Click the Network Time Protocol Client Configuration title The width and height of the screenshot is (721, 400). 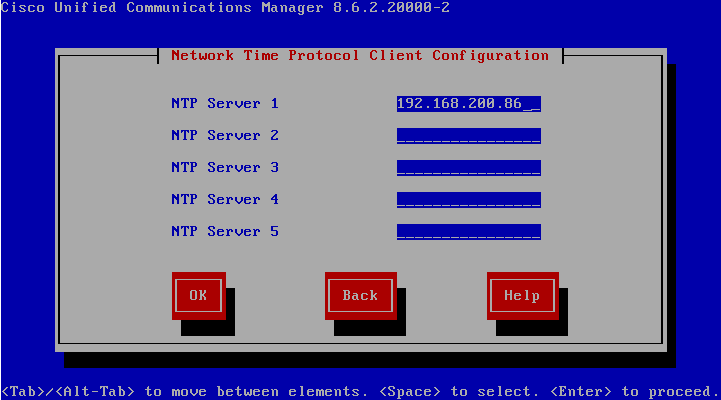[360, 56]
